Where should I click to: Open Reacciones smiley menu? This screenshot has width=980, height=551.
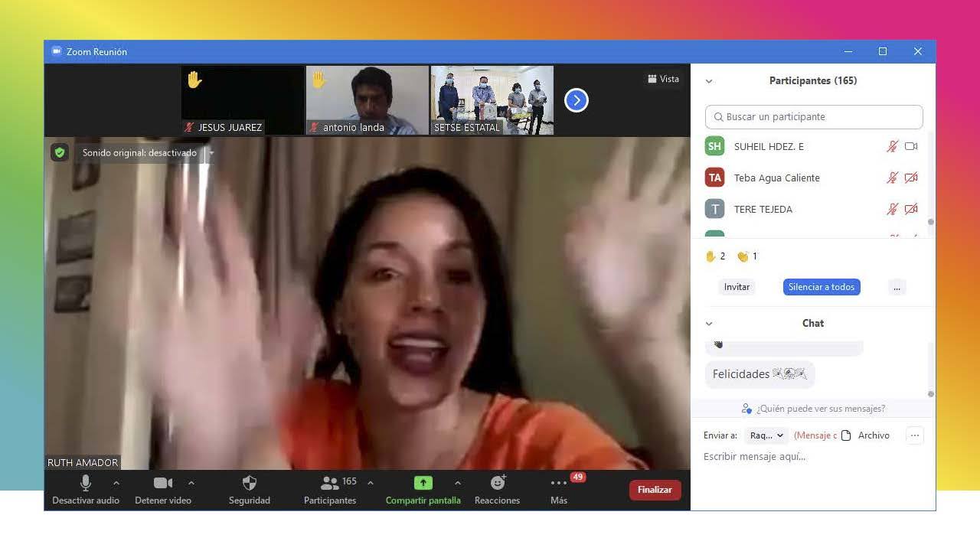pos(498,482)
